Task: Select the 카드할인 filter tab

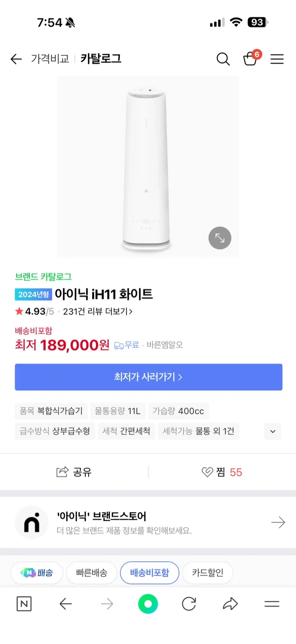Action: (207, 573)
